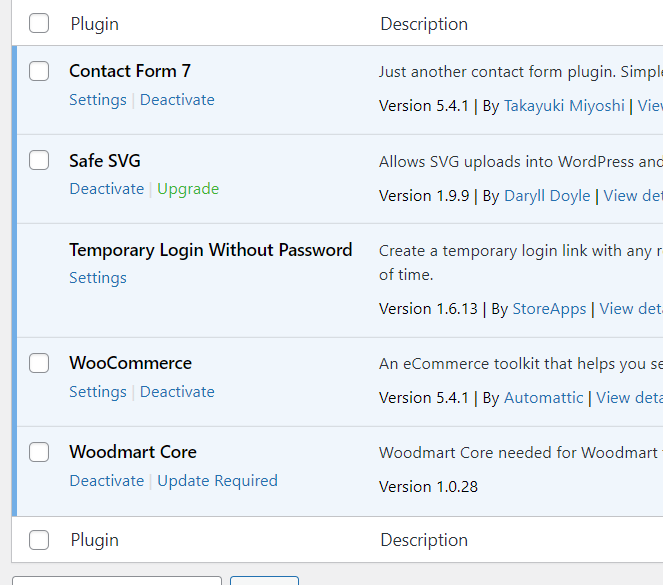Click the Description column label in footer
Viewport: 663px width, 585px height.
424,540
